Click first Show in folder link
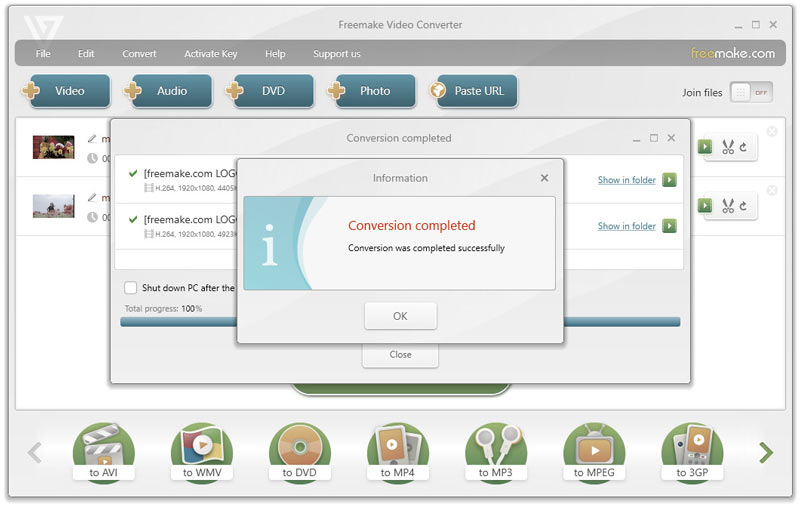Viewport: 800px width, 506px height. 627,180
